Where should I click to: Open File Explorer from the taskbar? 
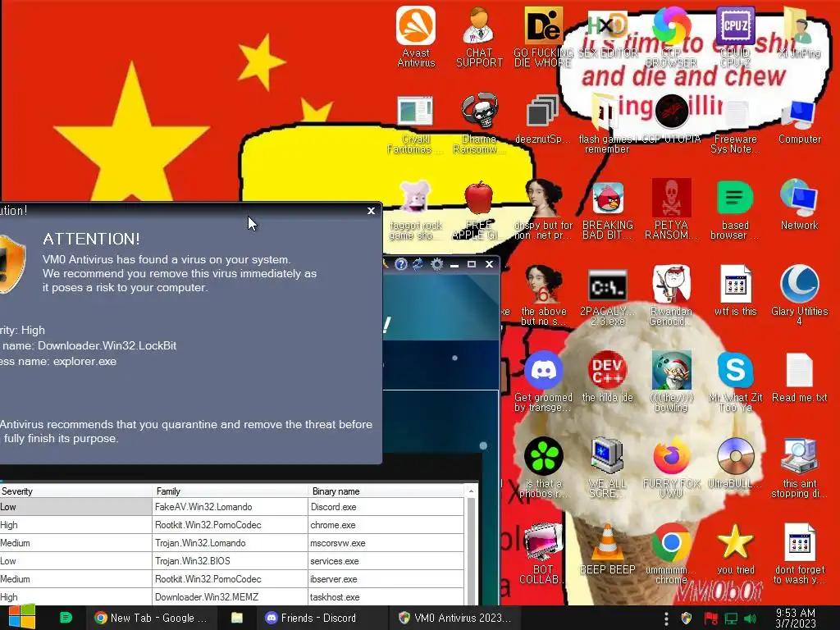pyautogui.click(x=237, y=618)
